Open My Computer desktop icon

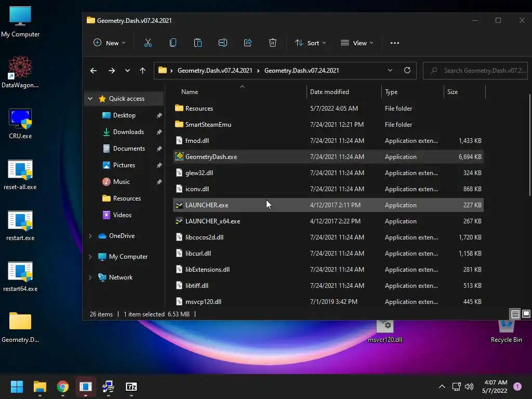tap(20, 22)
